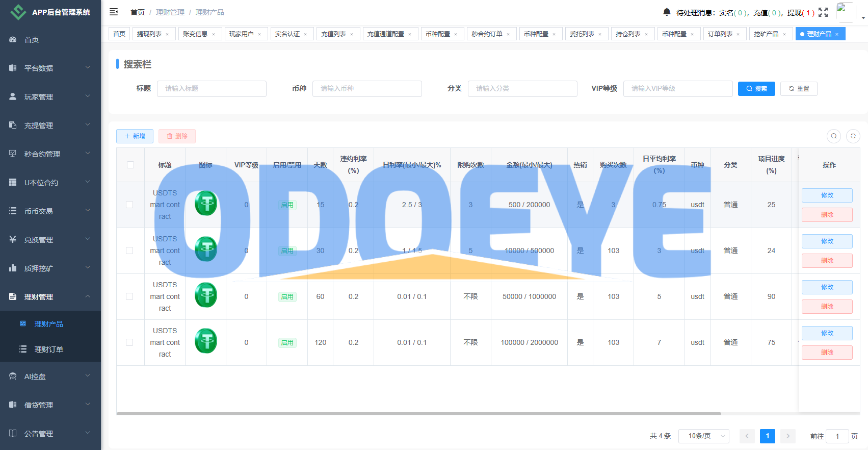Expand the 玩家管理 menu chevron
Image resolution: width=868 pixels, height=450 pixels.
(88, 96)
